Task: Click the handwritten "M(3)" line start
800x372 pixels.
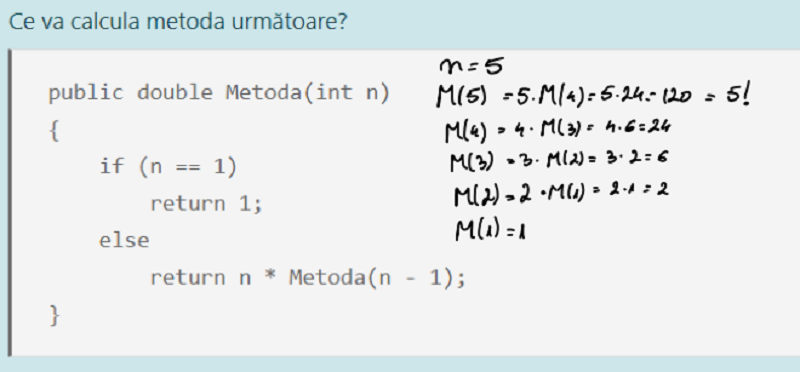Action: (471, 162)
